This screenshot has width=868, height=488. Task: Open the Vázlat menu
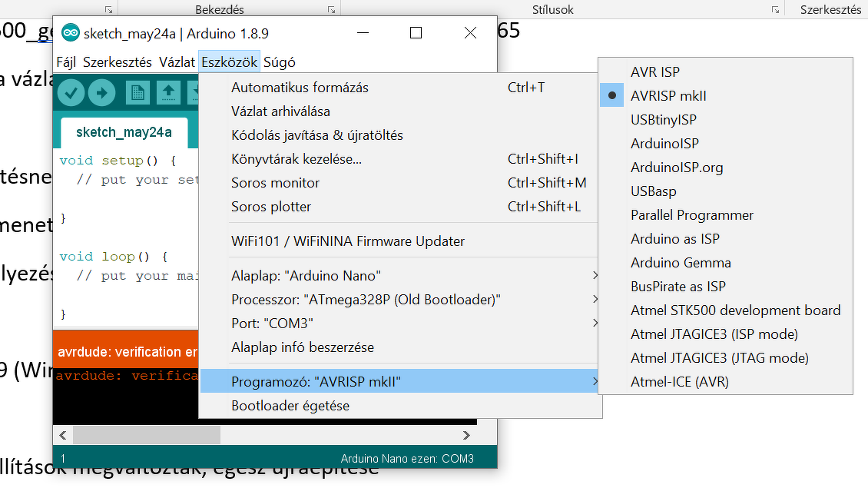177,62
